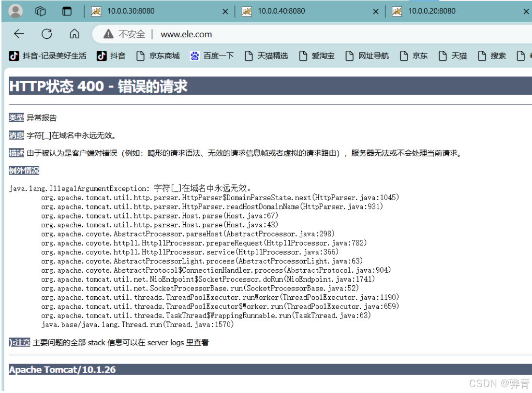
Task: Open the workspaces icon
Action: (x=40, y=11)
